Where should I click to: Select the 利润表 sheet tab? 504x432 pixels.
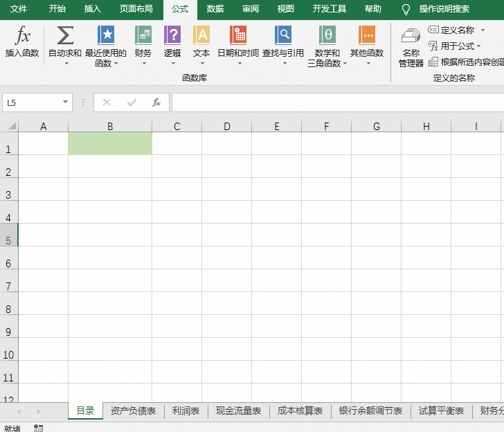pyautogui.click(x=186, y=411)
